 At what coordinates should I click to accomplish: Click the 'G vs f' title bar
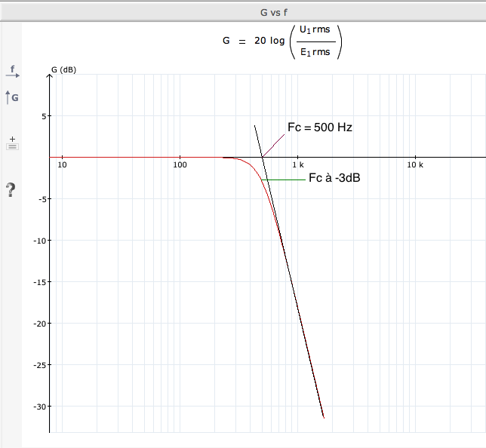(x=243, y=12)
